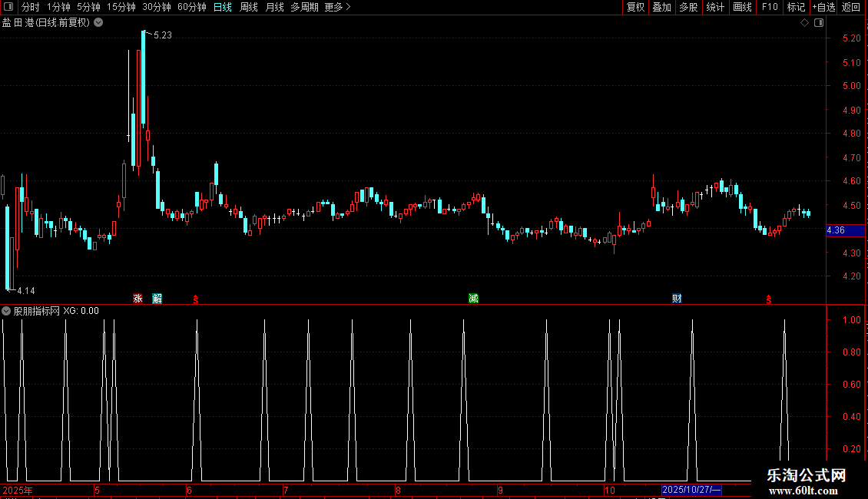Switch to 分时 intraday view
This screenshot has width=868, height=499.
(x=31, y=7)
